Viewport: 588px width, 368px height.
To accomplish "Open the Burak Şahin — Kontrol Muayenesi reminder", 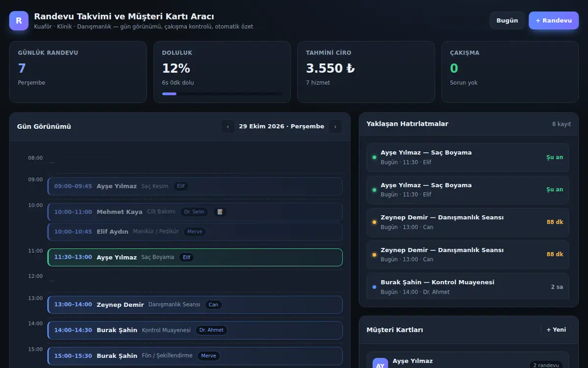I will 468,287.
